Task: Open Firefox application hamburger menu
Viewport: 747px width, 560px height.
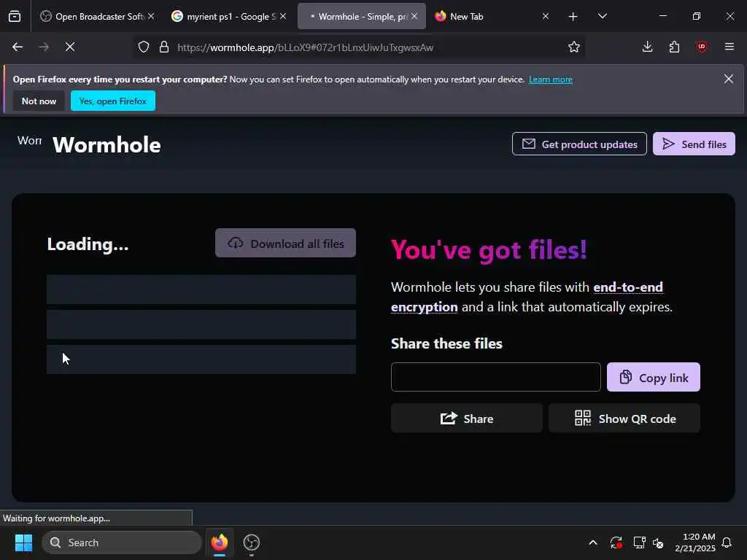Action: pos(729,47)
